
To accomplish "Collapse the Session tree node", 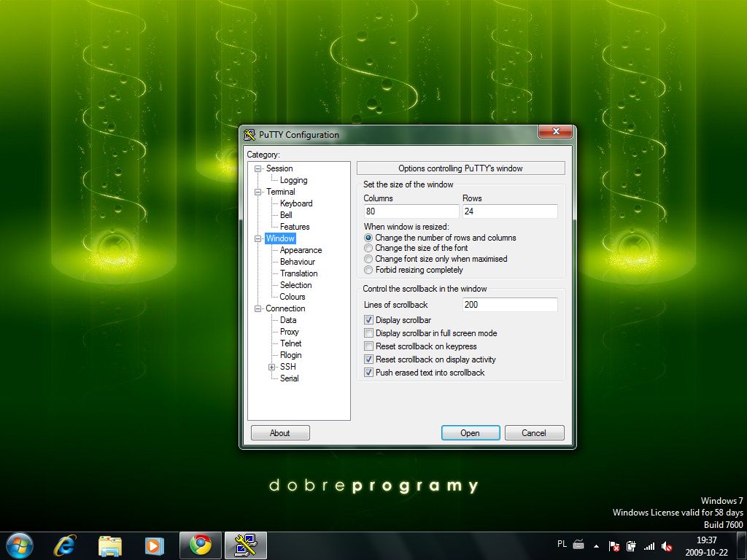I will (258, 168).
